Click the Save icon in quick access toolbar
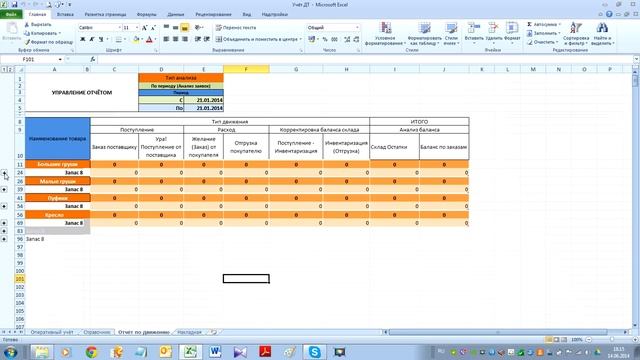640x360 pixels. [x=14, y=4]
